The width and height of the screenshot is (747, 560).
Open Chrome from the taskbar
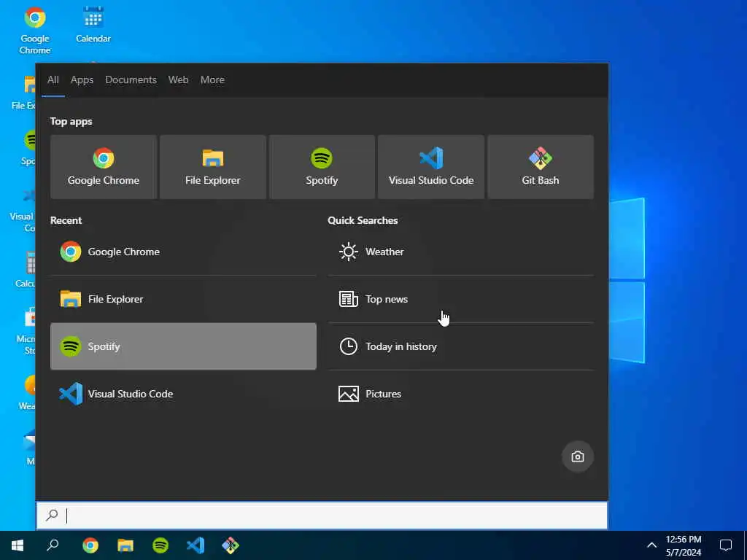click(x=90, y=545)
